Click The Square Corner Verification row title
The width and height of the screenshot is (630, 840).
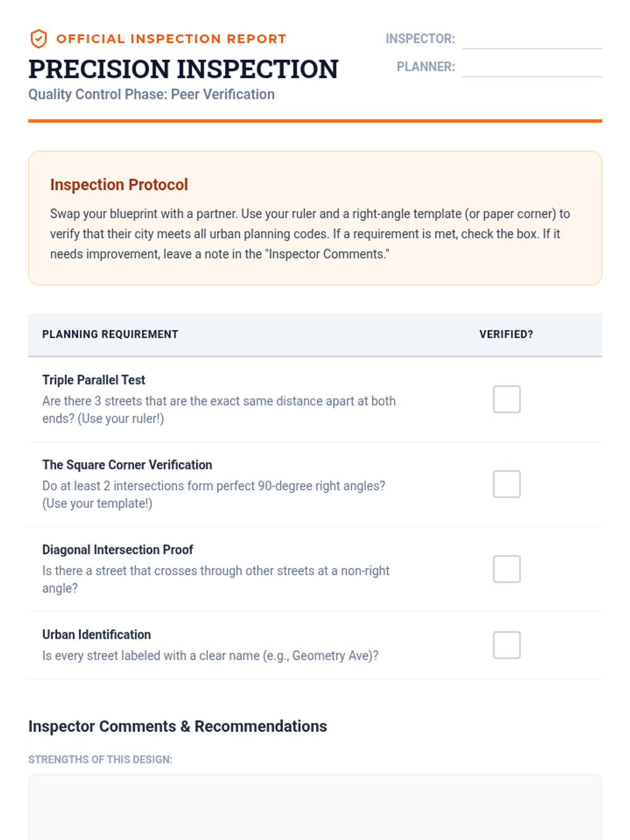tap(127, 465)
